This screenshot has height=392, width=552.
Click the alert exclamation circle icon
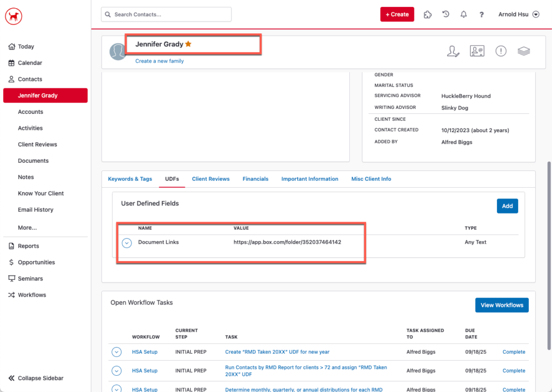point(501,51)
